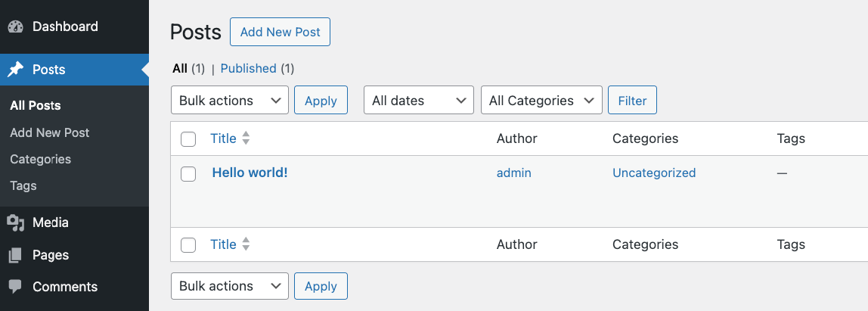Open the Hello world! post link
The width and height of the screenshot is (868, 311).
250,173
